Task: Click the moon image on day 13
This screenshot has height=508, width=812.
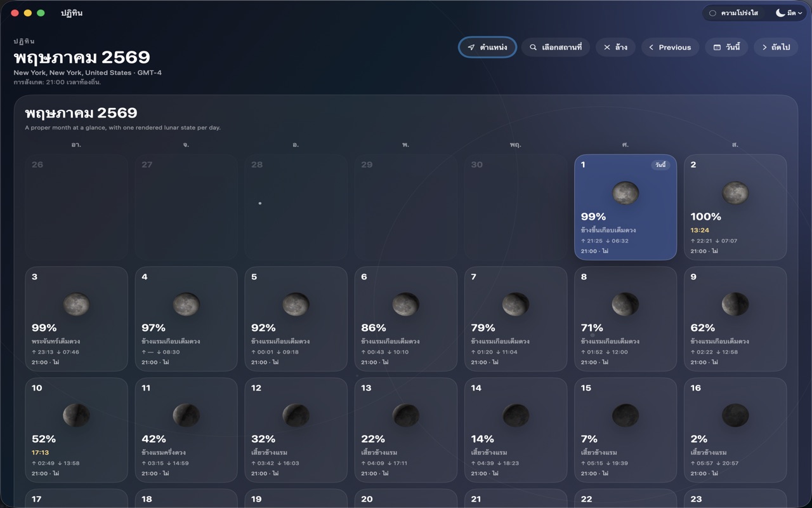Action: point(405,415)
